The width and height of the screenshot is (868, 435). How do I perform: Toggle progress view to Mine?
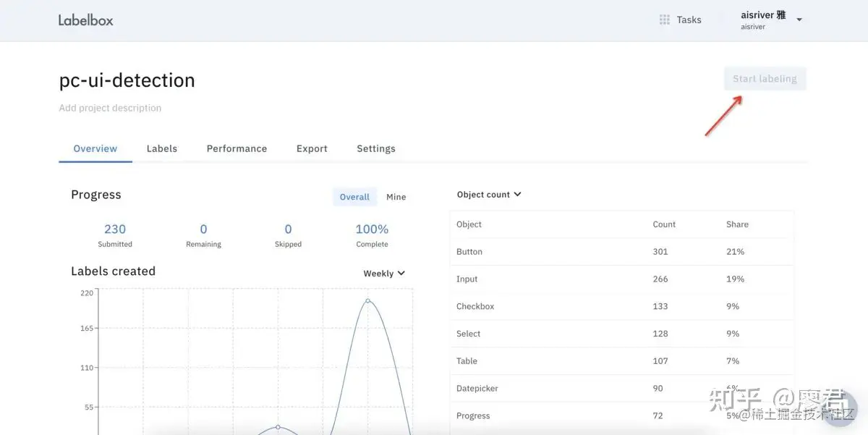pyautogui.click(x=396, y=197)
